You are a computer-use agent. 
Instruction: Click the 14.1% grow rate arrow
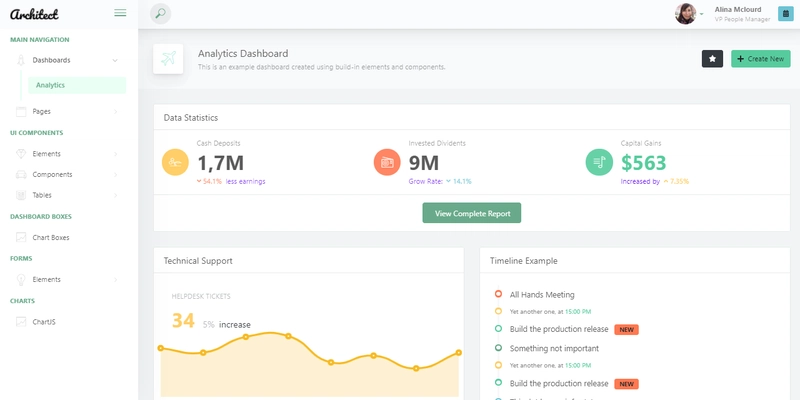coord(448,181)
